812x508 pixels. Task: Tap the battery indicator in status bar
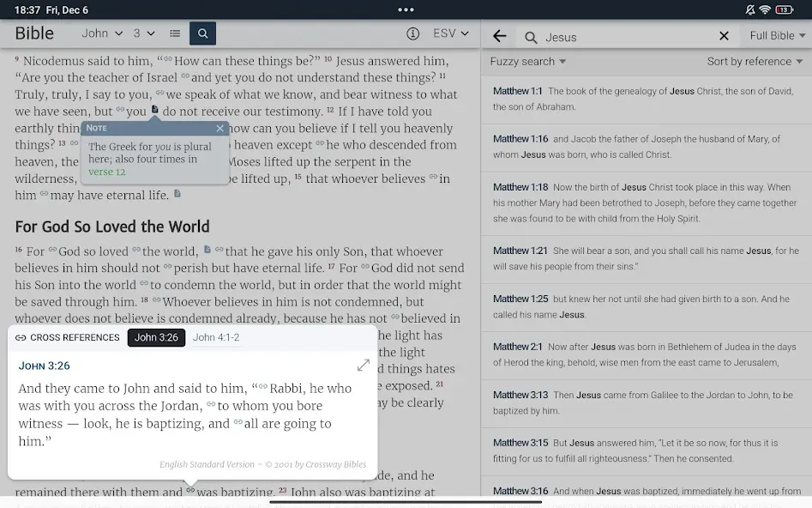click(x=784, y=9)
